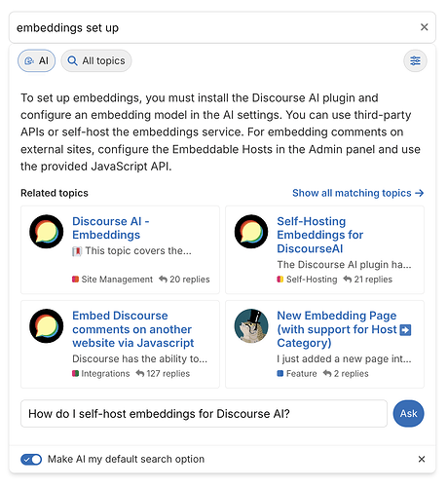Click the 127 replies count
This screenshot has width=448, height=487.
click(x=163, y=374)
